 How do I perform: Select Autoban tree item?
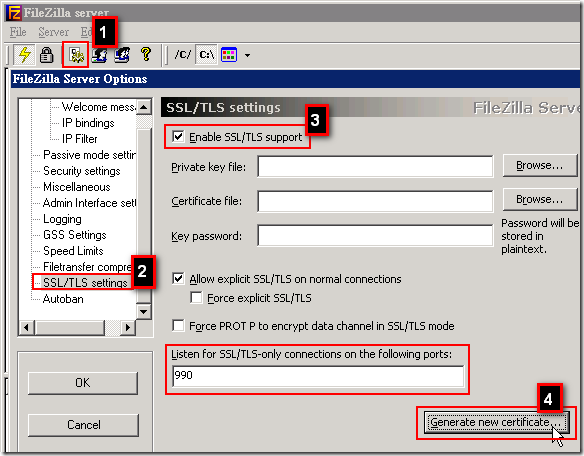pos(63,299)
